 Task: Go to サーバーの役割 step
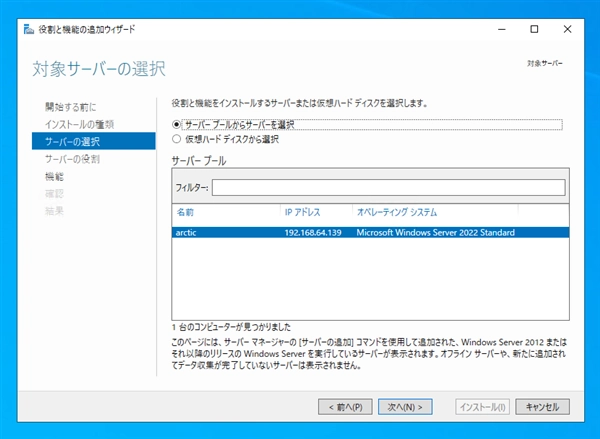click(72, 159)
